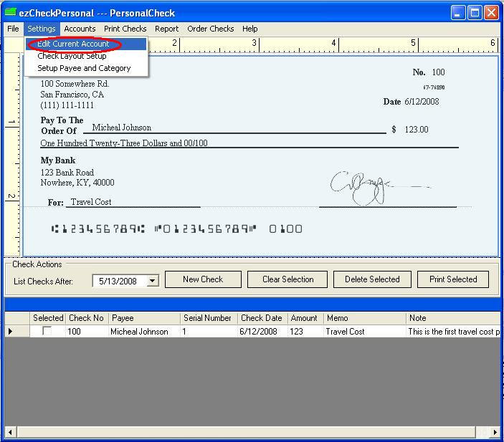The image size is (504, 442).
Task: Click the MICR routing line on check
Action: point(176,229)
